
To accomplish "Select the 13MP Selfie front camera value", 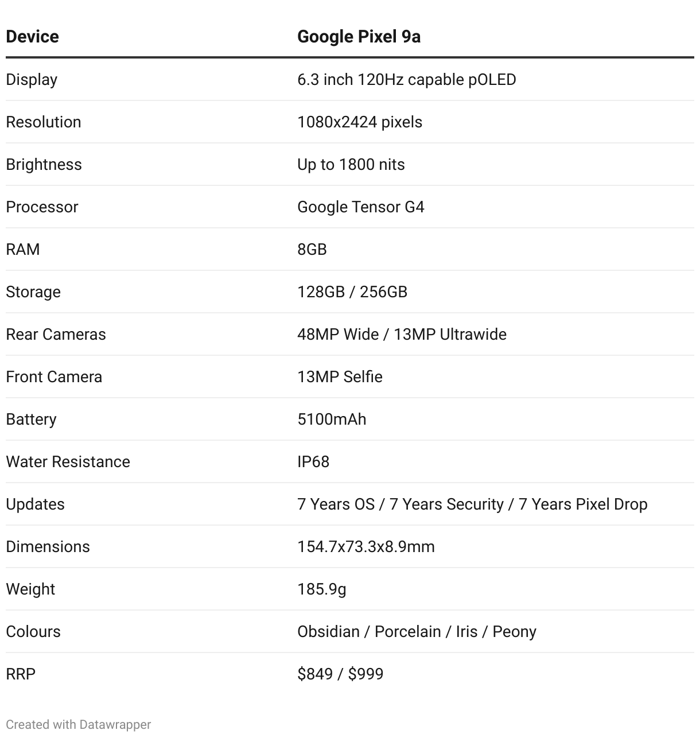I will coord(340,377).
